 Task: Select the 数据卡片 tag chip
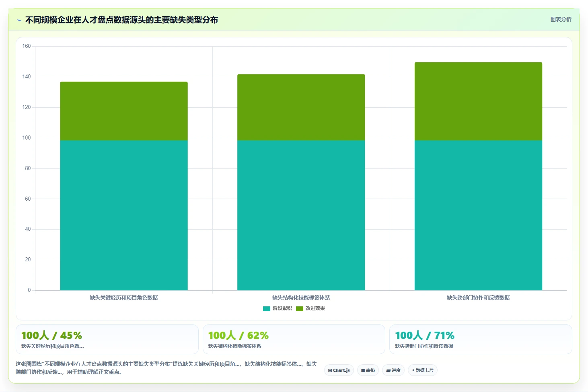point(423,370)
